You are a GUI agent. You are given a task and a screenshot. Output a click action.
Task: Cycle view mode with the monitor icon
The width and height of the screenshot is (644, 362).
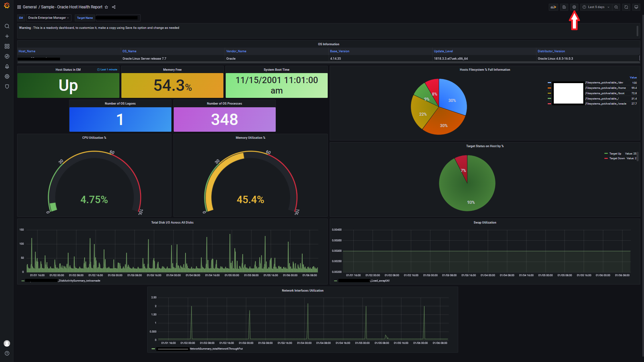[x=636, y=7]
